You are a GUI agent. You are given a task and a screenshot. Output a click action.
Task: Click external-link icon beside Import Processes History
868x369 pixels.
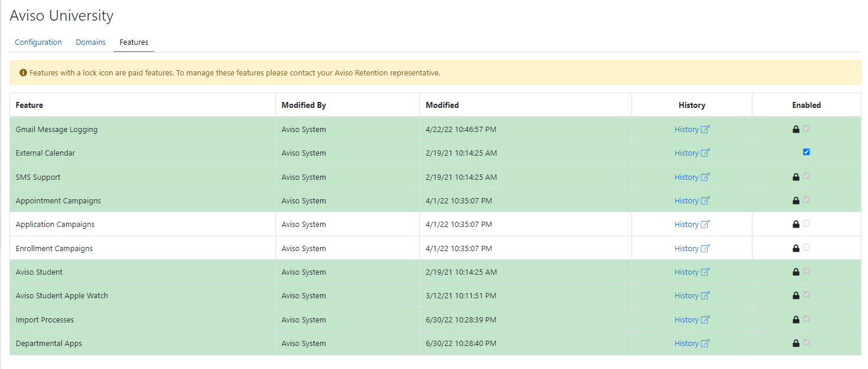tap(705, 319)
